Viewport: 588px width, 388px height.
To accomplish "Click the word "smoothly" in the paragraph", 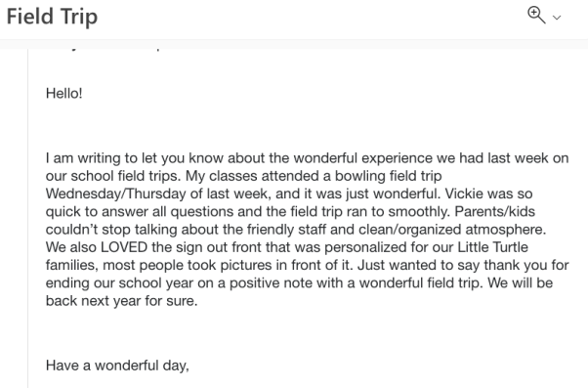I will coord(418,212).
